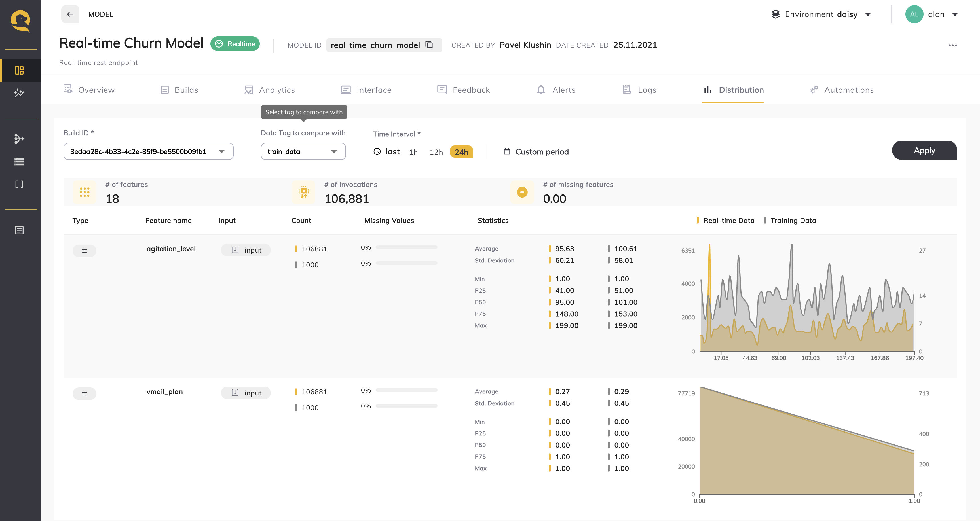The width and height of the screenshot is (980, 521).
Task: Open the Builds tab
Action: pos(179,90)
